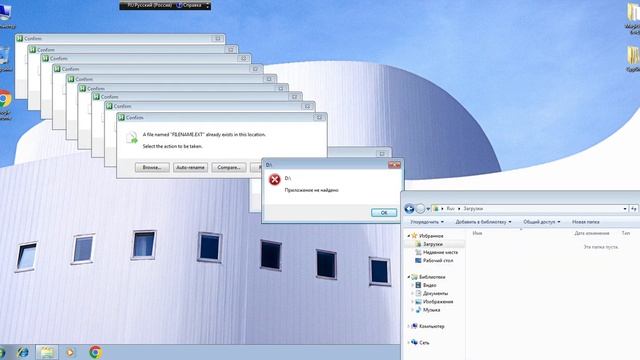The height and width of the screenshot is (360, 640).
Task: Sort by the Имя column header
Action: pos(477,233)
